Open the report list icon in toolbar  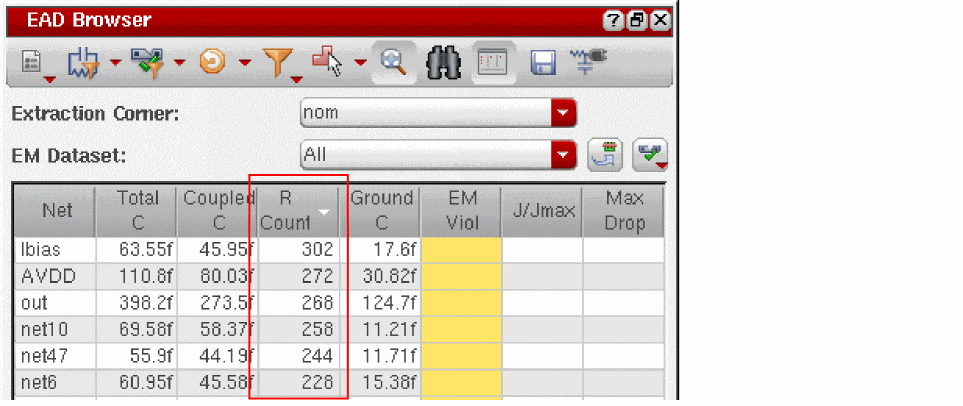click(x=30, y=63)
